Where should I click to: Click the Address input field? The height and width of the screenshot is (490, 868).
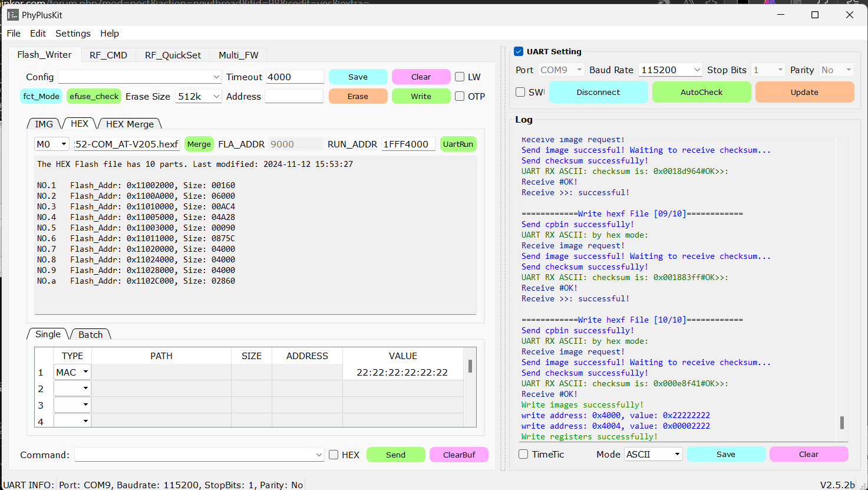pos(294,96)
